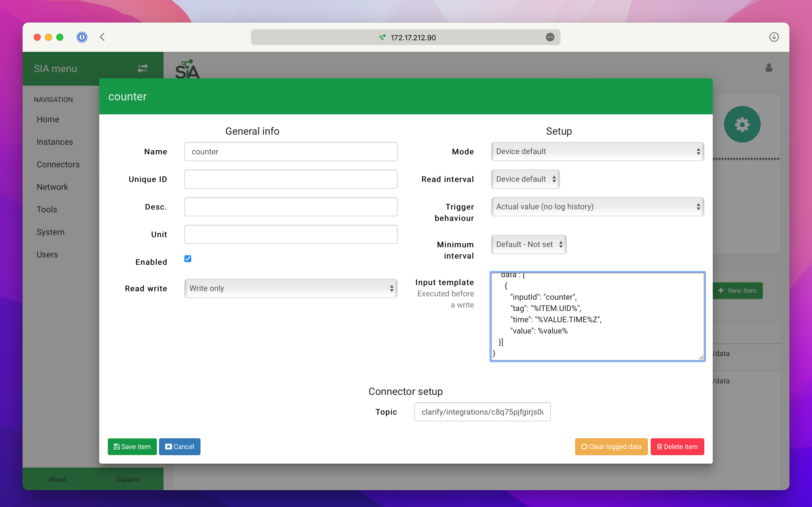
Task: Navigate to Connectors in sidebar
Action: tap(58, 164)
